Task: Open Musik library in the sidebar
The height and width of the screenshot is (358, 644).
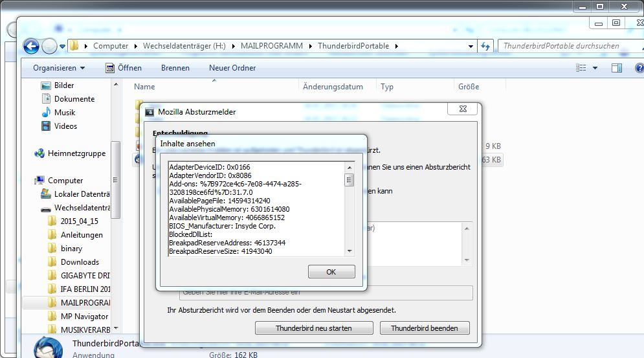Action: 59,113
